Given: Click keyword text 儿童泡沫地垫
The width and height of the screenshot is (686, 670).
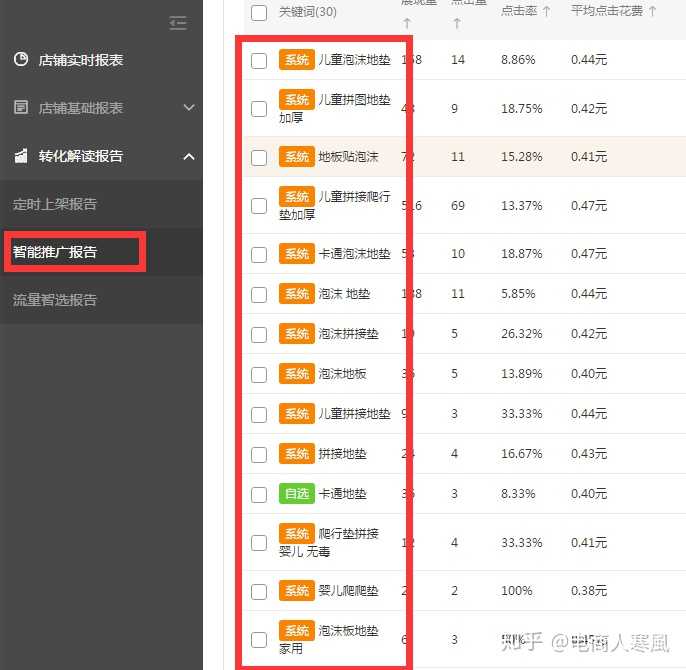Looking at the screenshot, I should (354, 60).
